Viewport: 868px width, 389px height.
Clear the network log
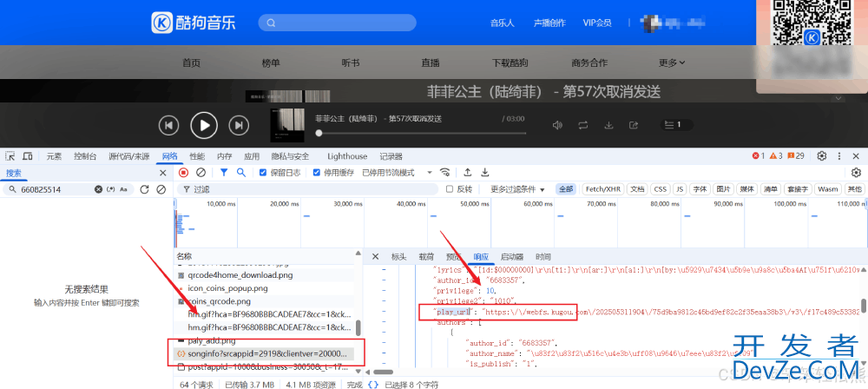coord(201,173)
